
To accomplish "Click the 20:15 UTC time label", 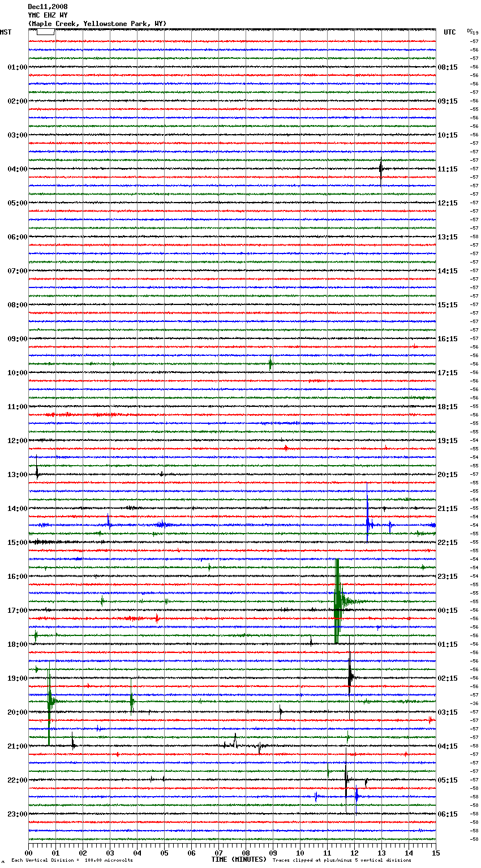I will [x=448, y=475].
